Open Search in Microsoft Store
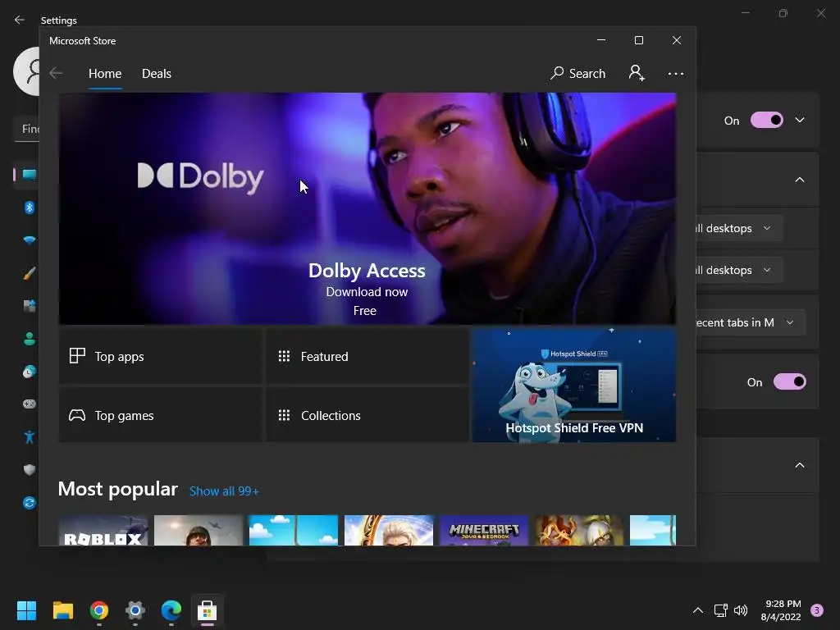 coord(578,73)
